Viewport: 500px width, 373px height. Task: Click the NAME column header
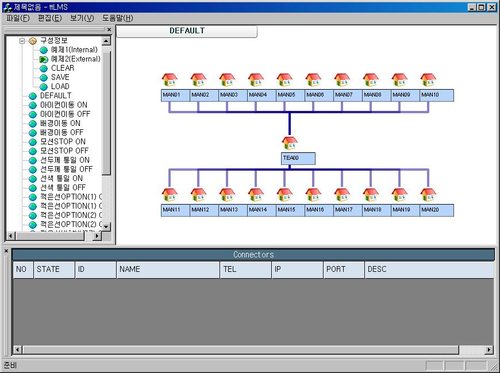[x=168, y=269]
